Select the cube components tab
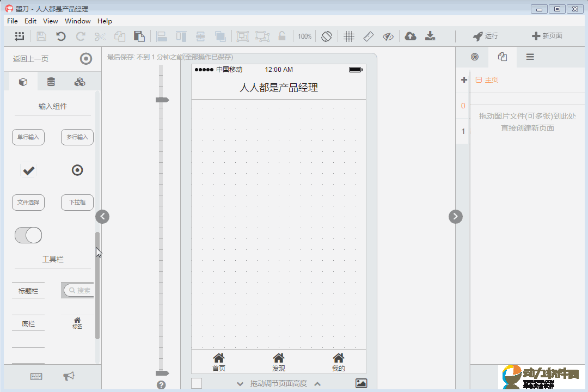This screenshot has height=392, width=588. tap(23, 82)
